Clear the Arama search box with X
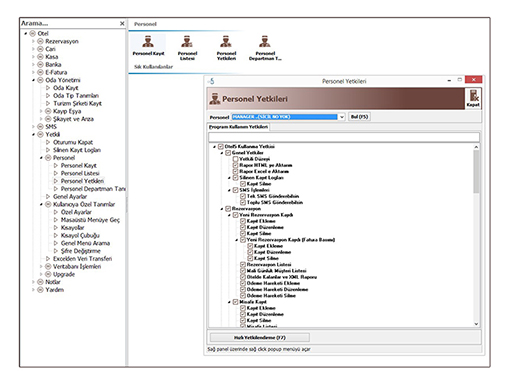Image resolution: width=510 pixels, height=380 pixels. [x=122, y=23]
